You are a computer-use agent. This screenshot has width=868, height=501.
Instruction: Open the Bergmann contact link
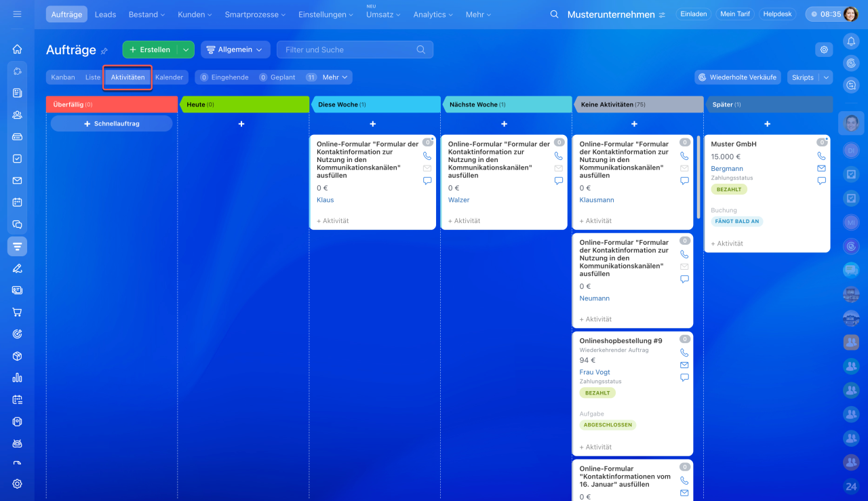pos(727,169)
